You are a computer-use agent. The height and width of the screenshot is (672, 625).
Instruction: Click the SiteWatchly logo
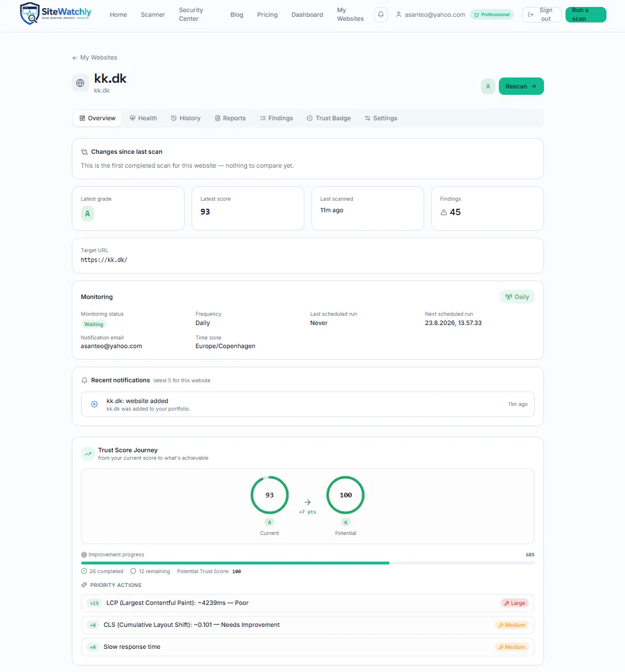(56, 14)
